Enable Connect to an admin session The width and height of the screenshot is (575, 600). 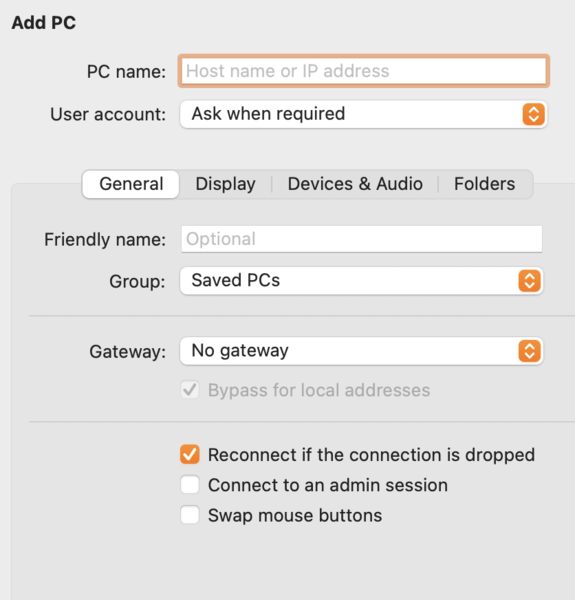(x=190, y=484)
